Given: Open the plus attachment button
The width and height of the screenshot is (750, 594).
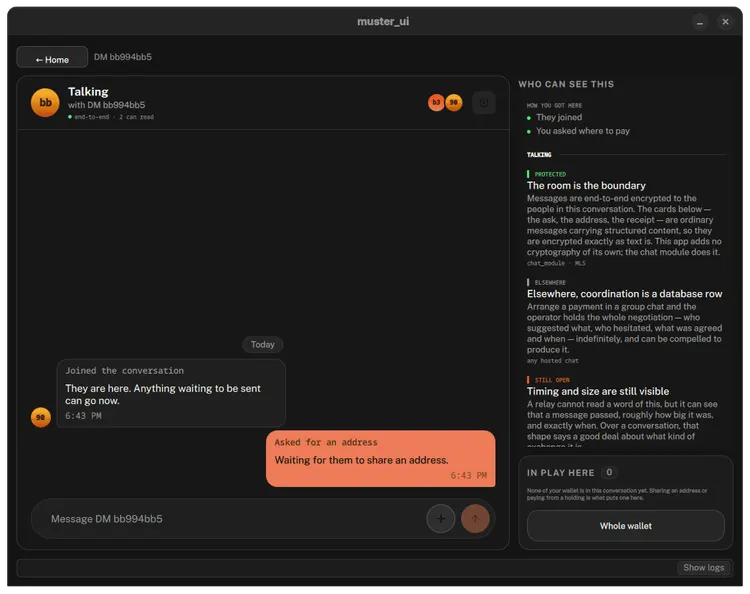Looking at the screenshot, I should point(441,518).
